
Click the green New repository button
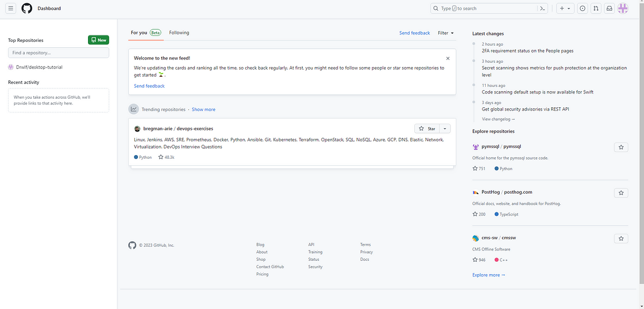click(x=98, y=40)
